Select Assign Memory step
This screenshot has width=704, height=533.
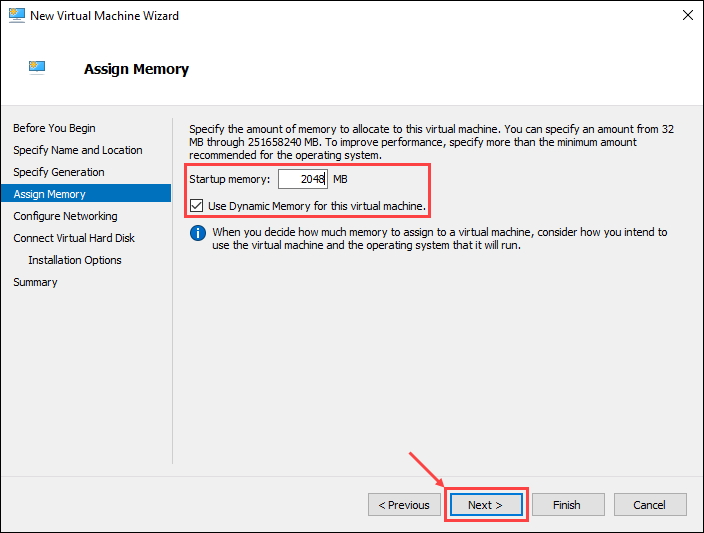[x=86, y=194]
